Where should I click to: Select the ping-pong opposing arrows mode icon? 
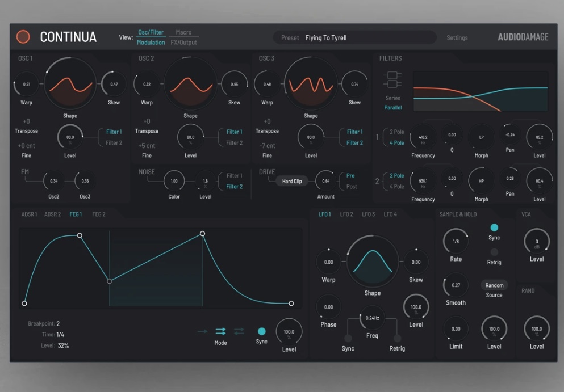(x=239, y=331)
